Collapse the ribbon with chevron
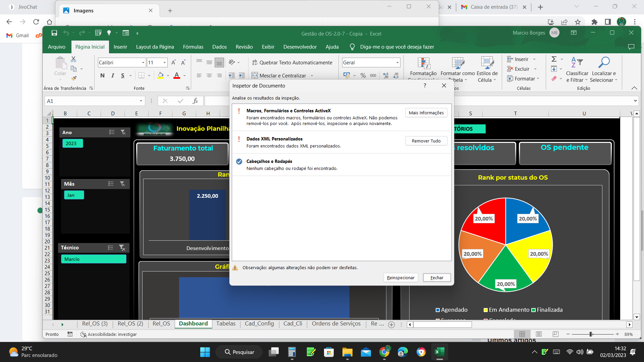This screenshot has width=644, height=362. [634, 88]
